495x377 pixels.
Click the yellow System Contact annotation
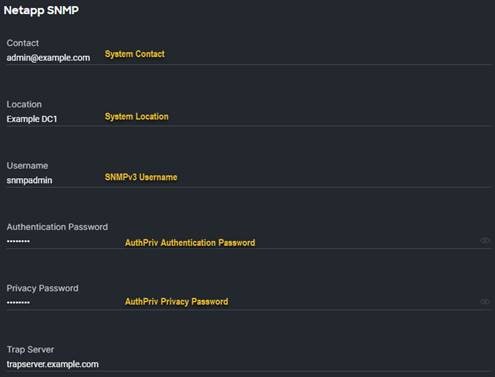coord(135,54)
